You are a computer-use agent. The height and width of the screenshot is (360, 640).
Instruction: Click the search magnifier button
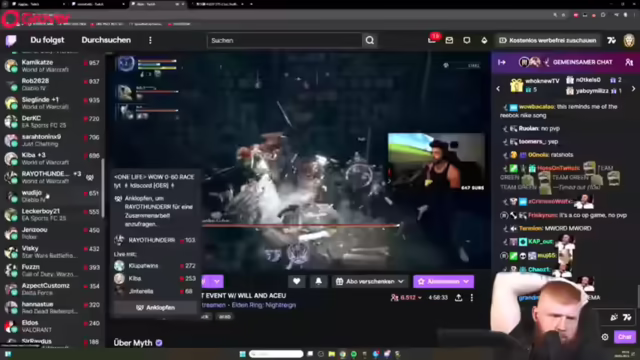[370, 40]
